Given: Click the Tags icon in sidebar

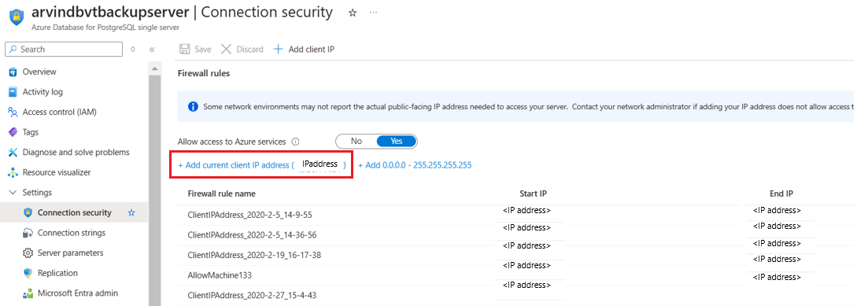Looking at the screenshot, I should [x=13, y=132].
